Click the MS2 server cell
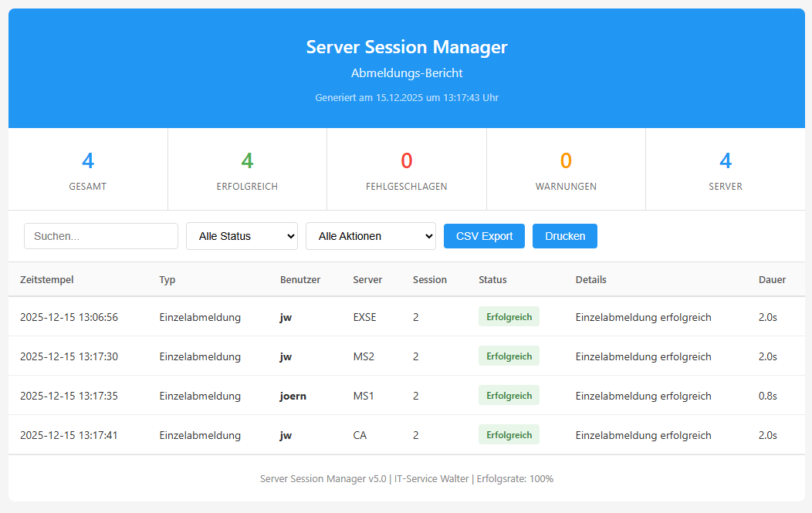812x513 pixels. [364, 356]
